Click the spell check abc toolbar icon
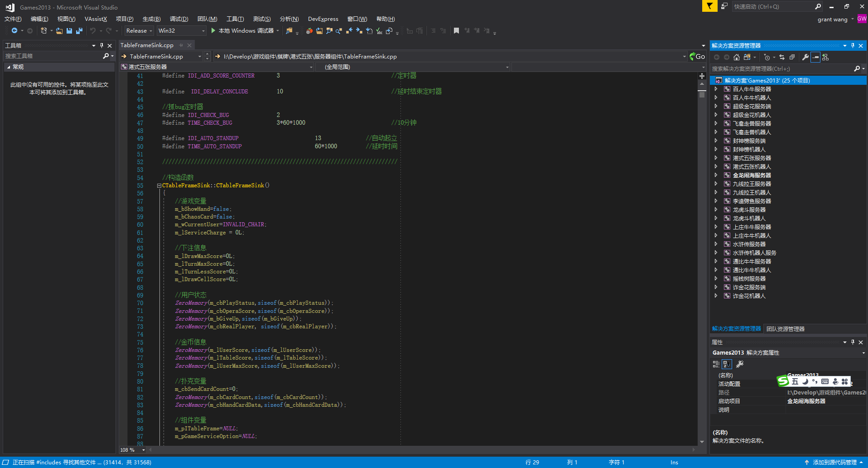Image resolution: width=868 pixels, height=468 pixels. point(379,30)
